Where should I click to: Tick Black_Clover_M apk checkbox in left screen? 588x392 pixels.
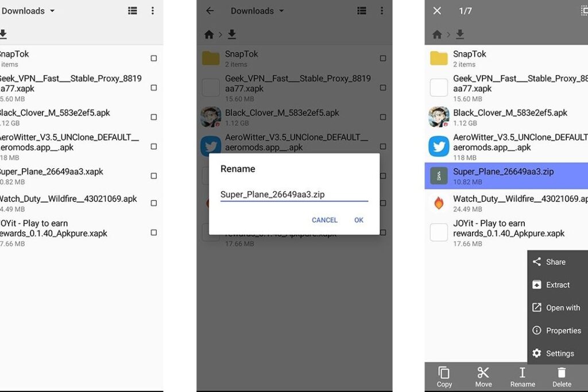(153, 117)
